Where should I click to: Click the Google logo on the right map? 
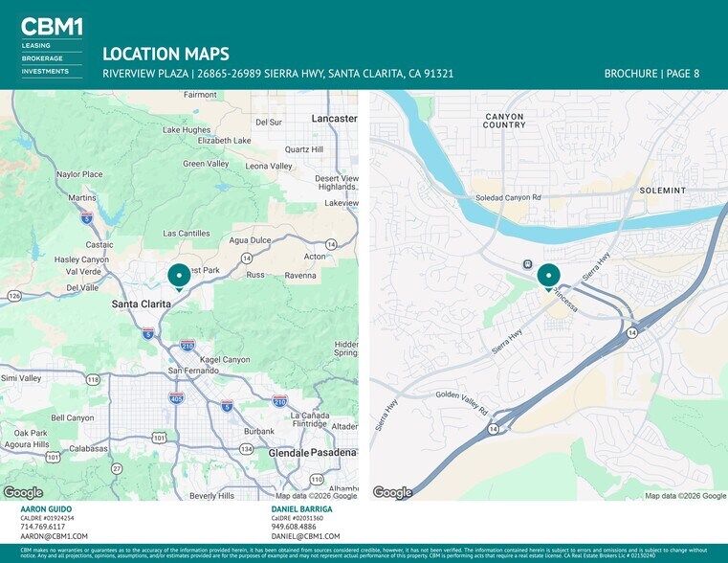point(393,492)
